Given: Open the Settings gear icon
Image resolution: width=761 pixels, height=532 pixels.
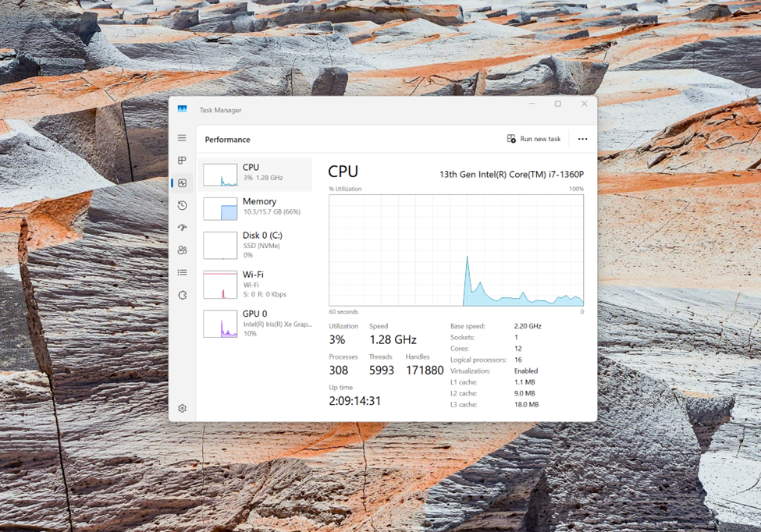Looking at the screenshot, I should (x=182, y=408).
